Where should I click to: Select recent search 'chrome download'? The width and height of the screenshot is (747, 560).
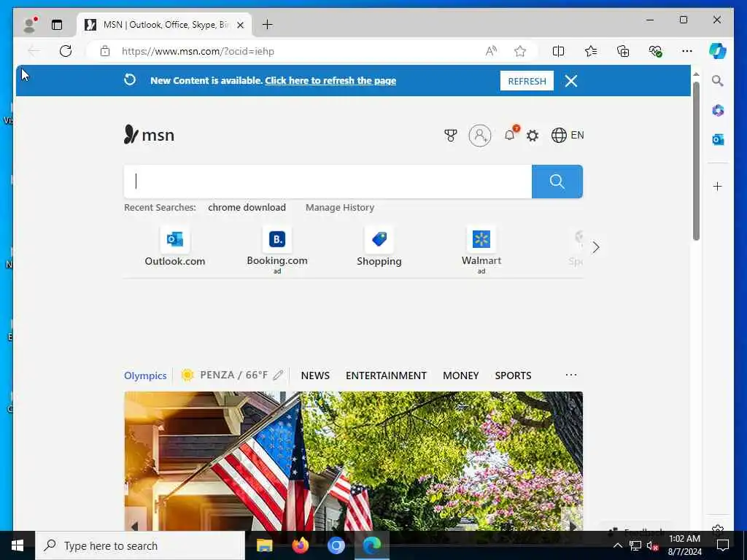[x=247, y=208]
